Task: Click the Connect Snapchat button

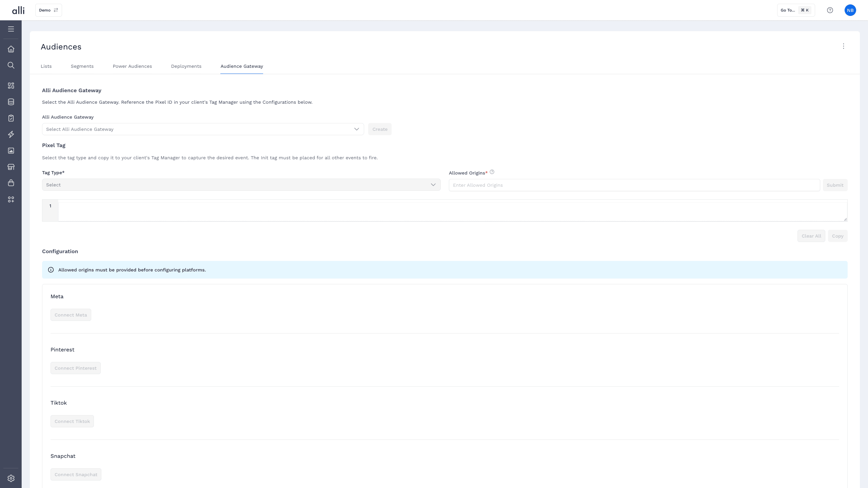Action: click(x=76, y=474)
